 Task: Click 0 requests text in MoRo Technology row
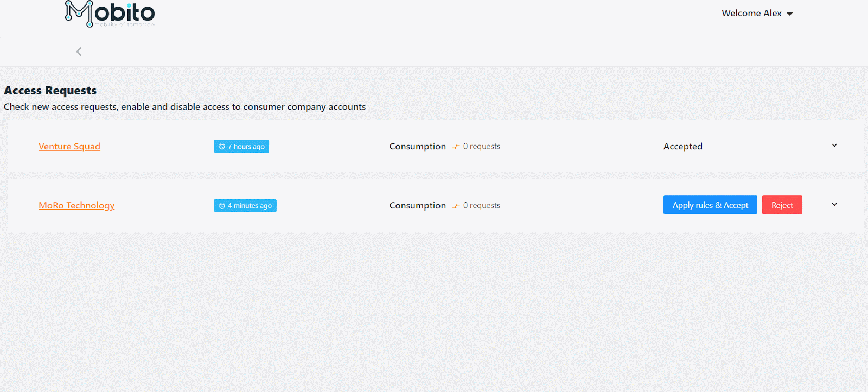tap(482, 205)
